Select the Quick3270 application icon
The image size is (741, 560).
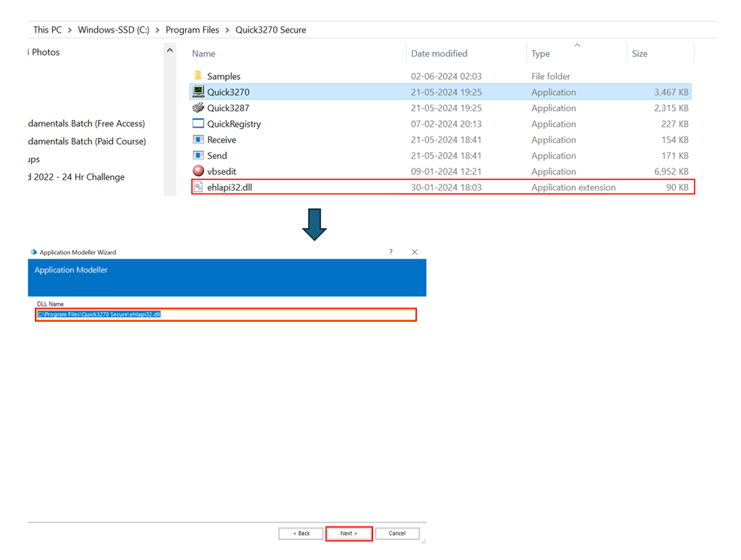click(x=198, y=92)
